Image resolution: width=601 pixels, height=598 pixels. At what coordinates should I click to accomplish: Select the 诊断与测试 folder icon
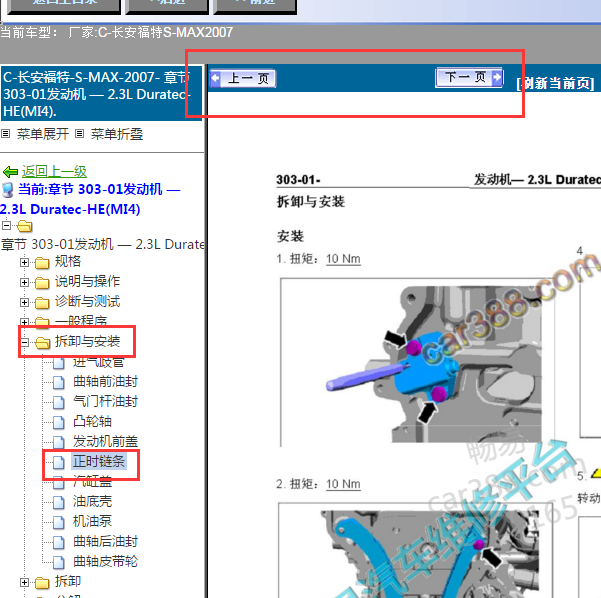click(42, 303)
